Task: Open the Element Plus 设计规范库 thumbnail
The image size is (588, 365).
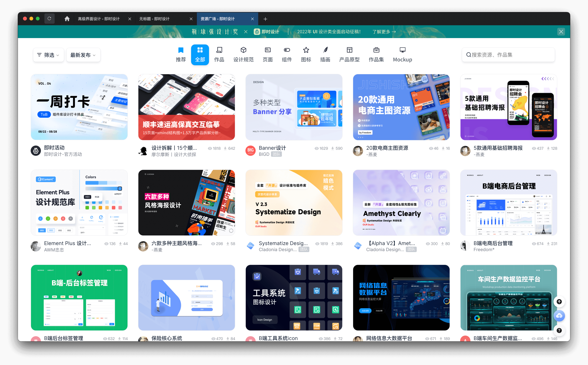Action: point(79,202)
